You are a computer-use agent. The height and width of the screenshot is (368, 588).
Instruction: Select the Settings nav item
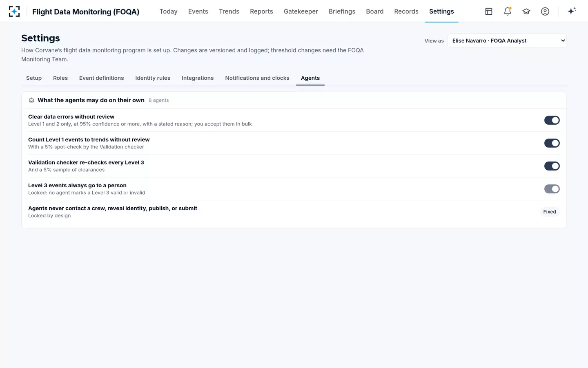click(x=441, y=11)
